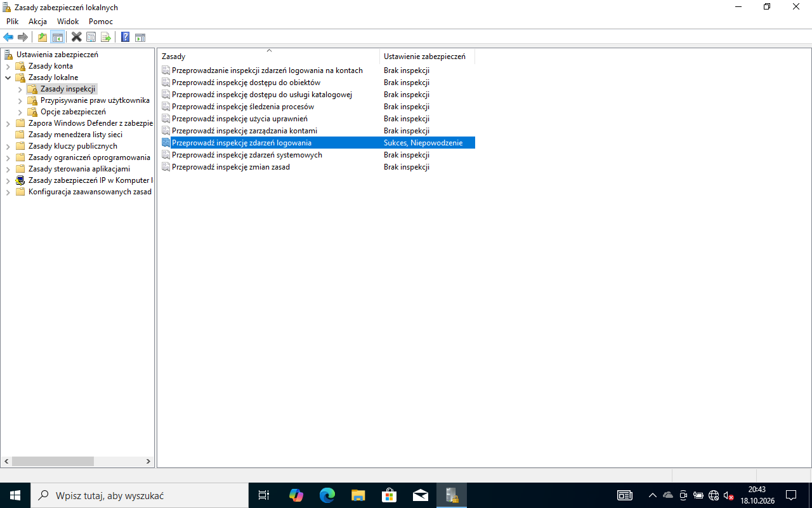Screen dimensions: 812x508
Task: Select Przeprowadź inspekcję dostępu do obiektów
Action: tap(246, 83)
